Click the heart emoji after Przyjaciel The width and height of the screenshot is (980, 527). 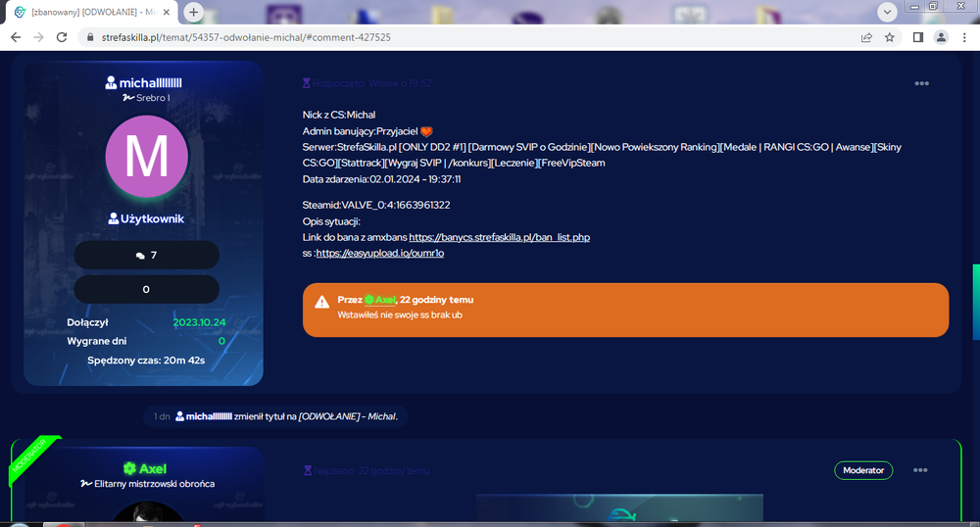[426, 131]
